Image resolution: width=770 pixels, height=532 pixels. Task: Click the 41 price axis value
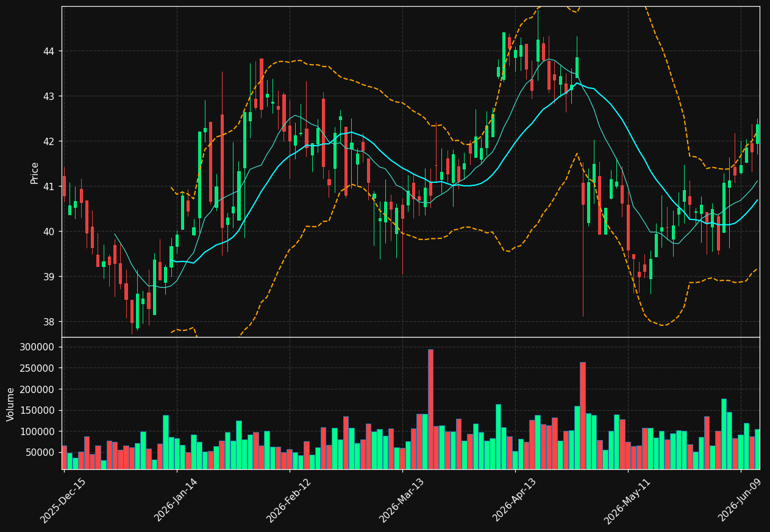pos(48,186)
